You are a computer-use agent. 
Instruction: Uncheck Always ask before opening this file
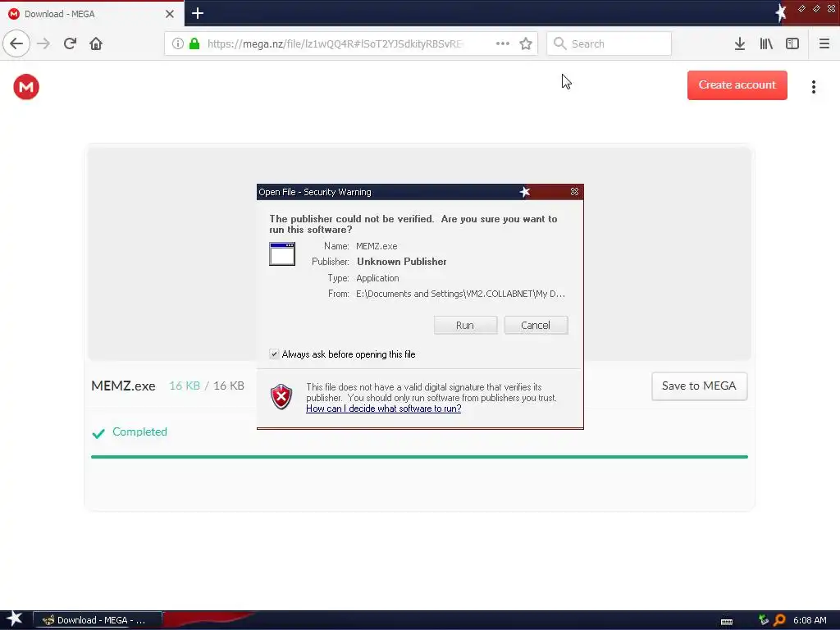click(274, 354)
